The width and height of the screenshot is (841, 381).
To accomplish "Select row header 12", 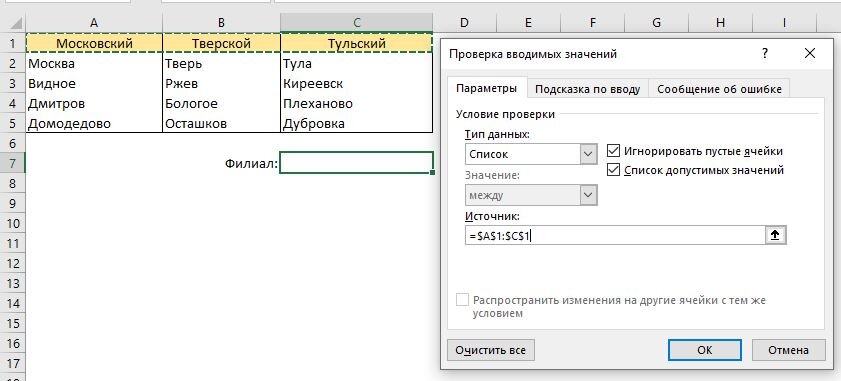I will click(x=13, y=263).
